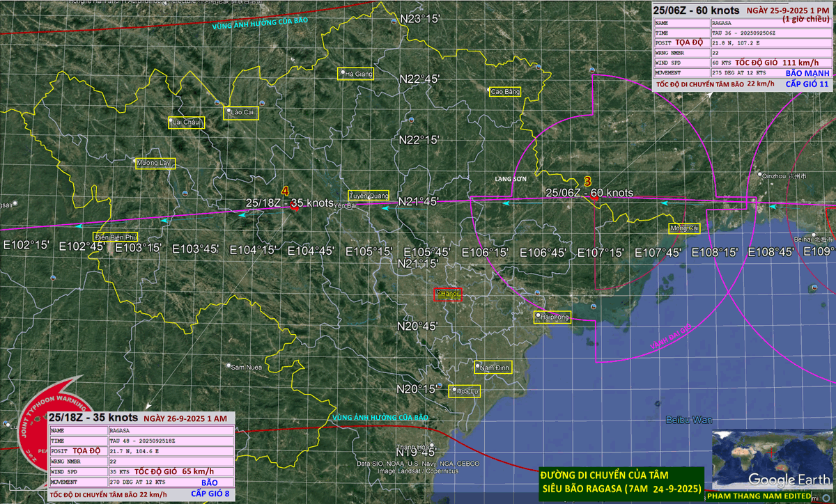This screenshot has width=836, height=504.
Task: Click the E107°15' longitude grid label
Action: click(x=600, y=253)
